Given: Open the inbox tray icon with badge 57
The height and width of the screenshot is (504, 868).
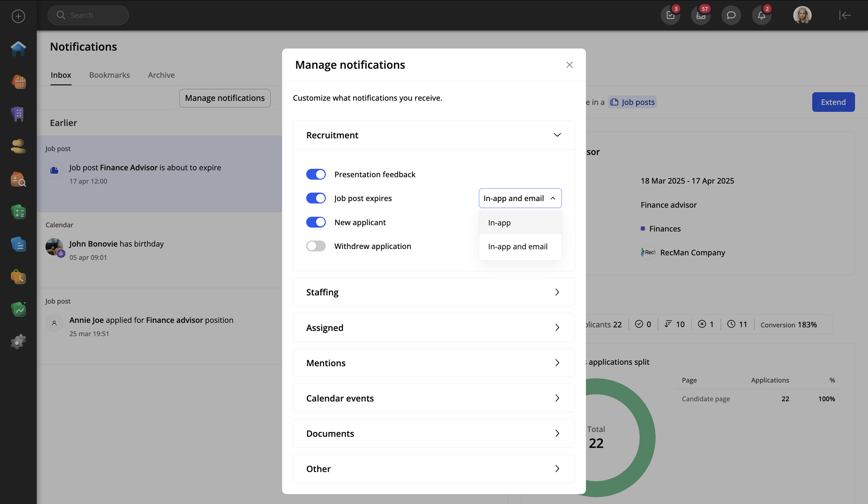Looking at the screenshot, I should click(701, 15).
